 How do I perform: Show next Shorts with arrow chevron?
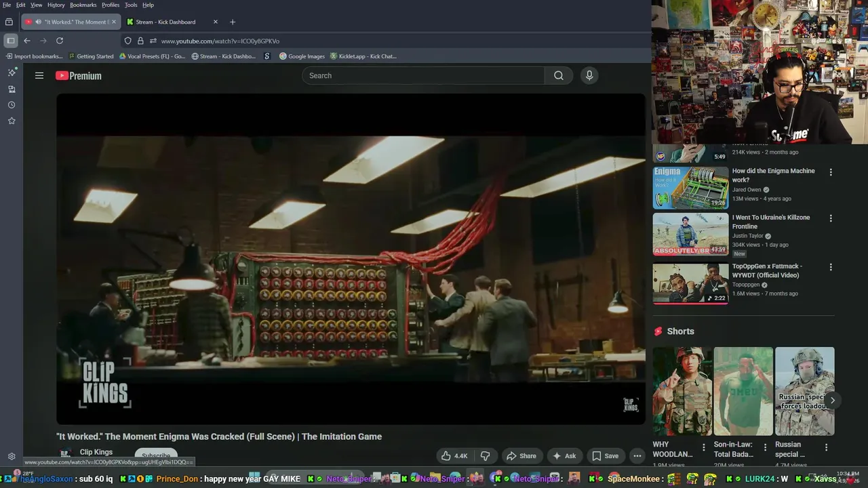click(x=832, y=400)
